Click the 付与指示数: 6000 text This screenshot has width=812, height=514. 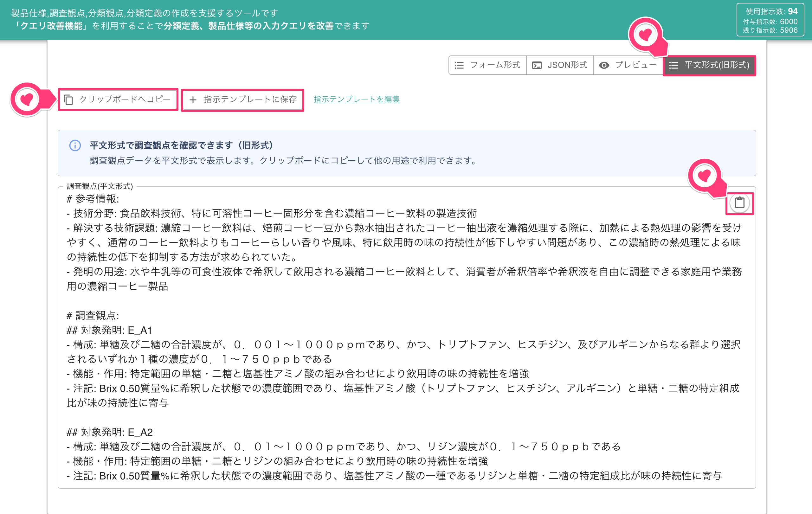pyautogui.click(x=770, y=21)
